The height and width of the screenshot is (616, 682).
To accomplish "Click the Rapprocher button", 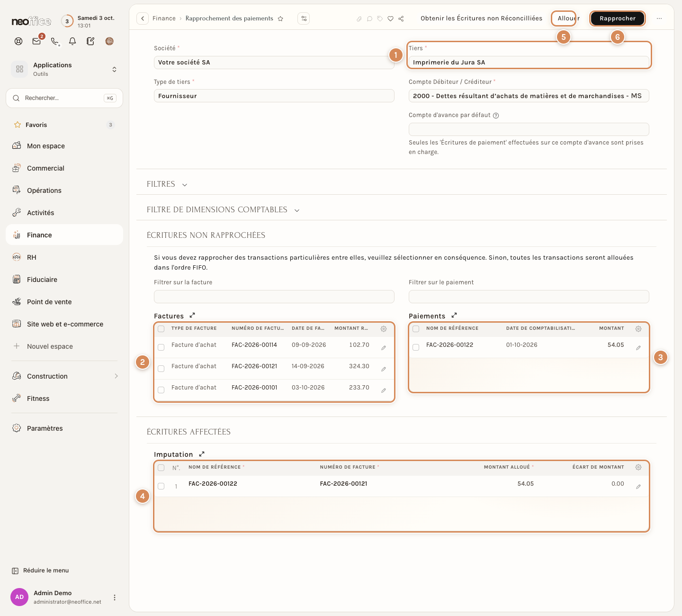I will (x=618, y=18).
